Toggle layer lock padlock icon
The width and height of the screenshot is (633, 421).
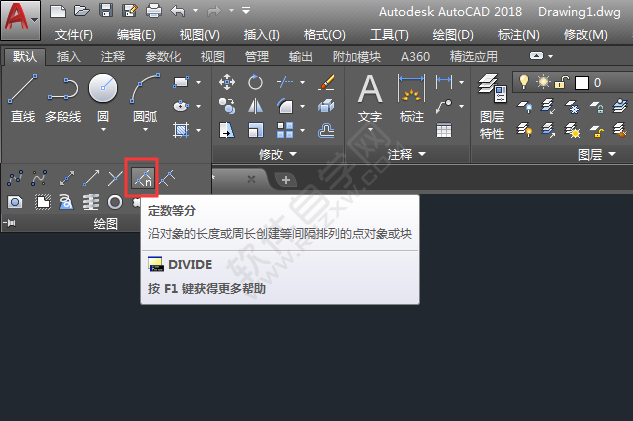point(562,82)
